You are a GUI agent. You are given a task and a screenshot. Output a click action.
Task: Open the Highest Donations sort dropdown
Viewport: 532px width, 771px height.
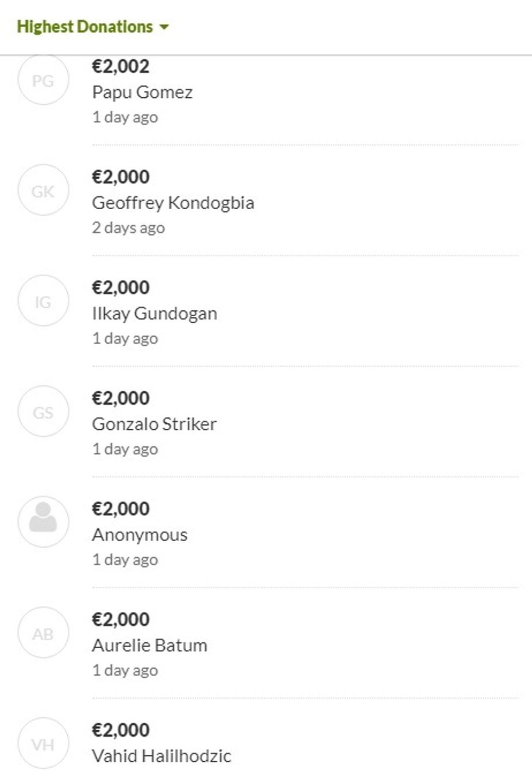pos(85,27)
